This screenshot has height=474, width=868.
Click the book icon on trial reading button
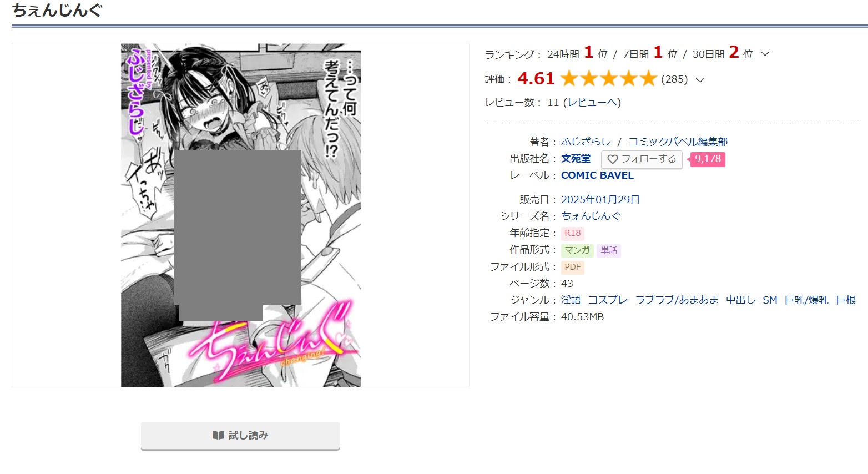(218, 435)
